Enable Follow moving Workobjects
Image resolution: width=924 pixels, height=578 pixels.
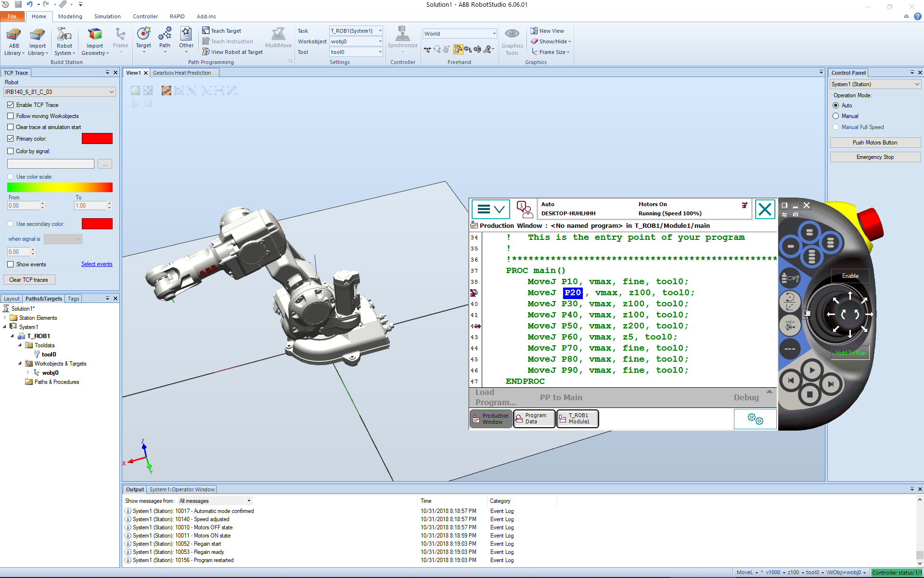(11, 116)
